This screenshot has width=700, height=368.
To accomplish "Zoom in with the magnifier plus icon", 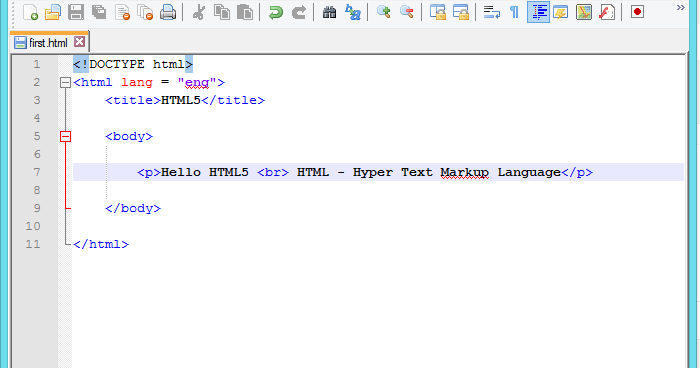I will click(383, 12).
